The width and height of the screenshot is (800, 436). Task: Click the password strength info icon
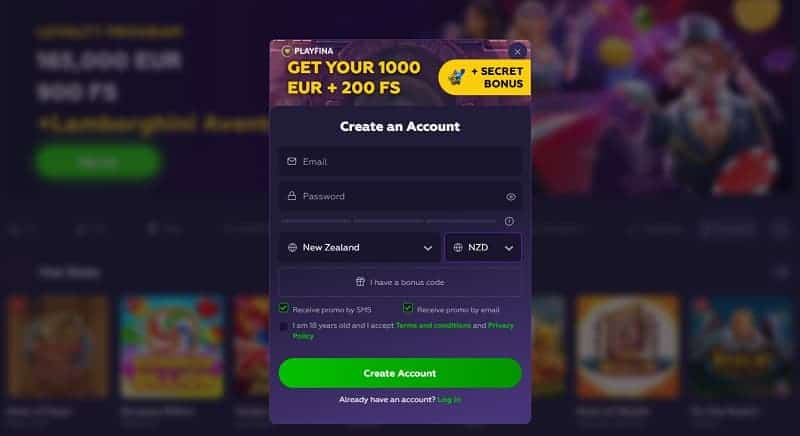(x=509, y=221)
